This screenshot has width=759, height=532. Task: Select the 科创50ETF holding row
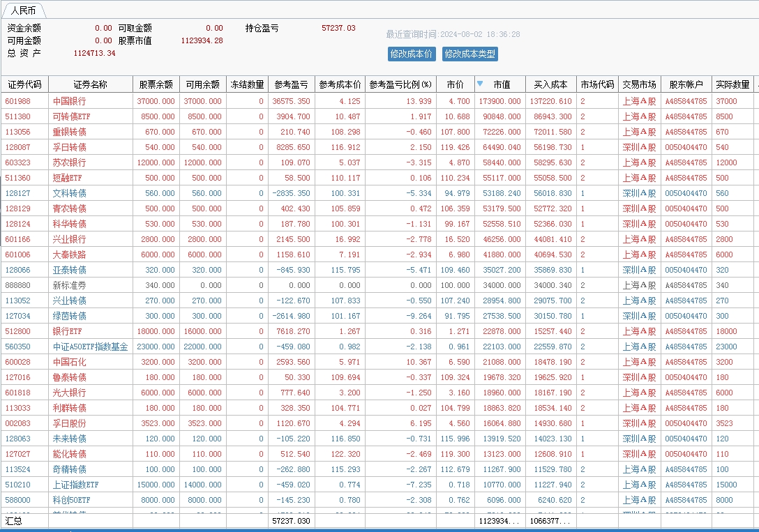[72, 500]
